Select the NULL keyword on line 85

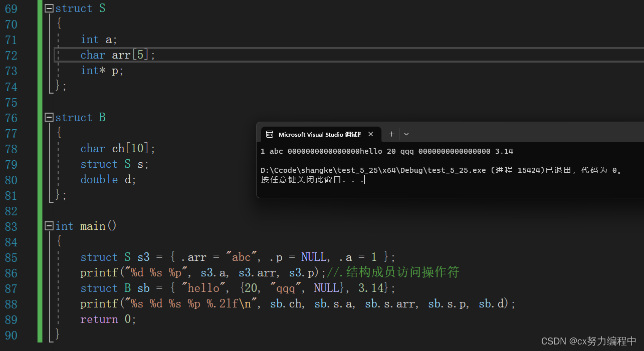(x=313, y=256)
